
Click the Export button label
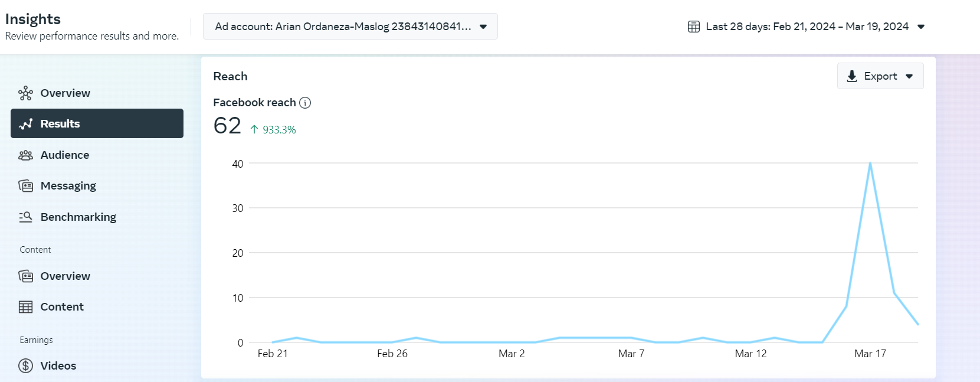880,76
